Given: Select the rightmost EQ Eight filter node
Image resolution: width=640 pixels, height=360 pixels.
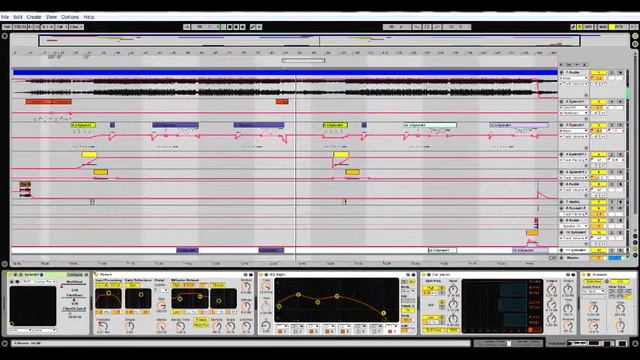Looking at the screenshot, I should point(384,313).
